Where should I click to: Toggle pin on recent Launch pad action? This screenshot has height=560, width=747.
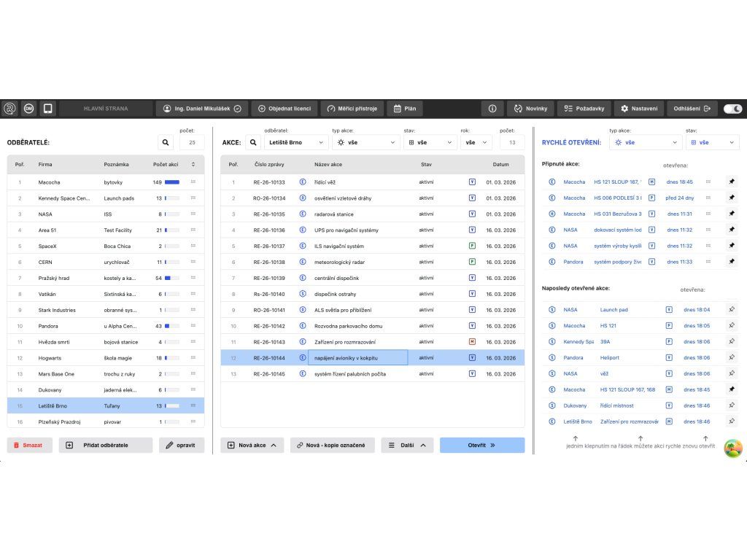pos(732,310)
